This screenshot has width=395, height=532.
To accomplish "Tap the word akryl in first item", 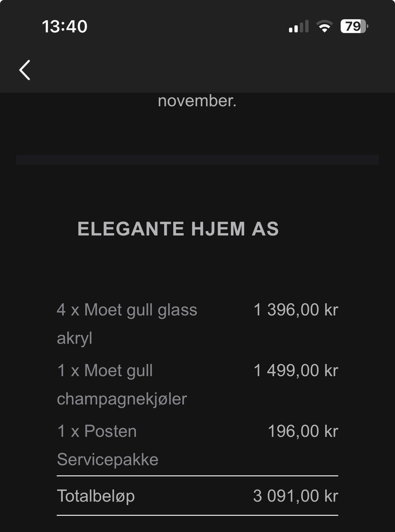I will [x=74, y=338].
